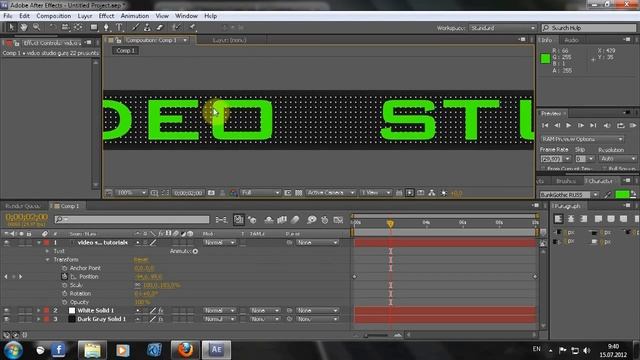The height and width of the screenshot is (360, 640).
Task: Align text right in Paragraph panel
Action: pos(583,219)
